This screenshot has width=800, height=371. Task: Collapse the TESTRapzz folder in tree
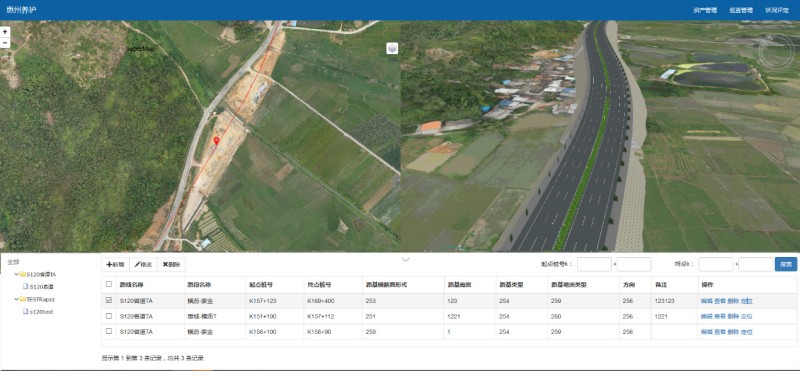tap(17, 299)
